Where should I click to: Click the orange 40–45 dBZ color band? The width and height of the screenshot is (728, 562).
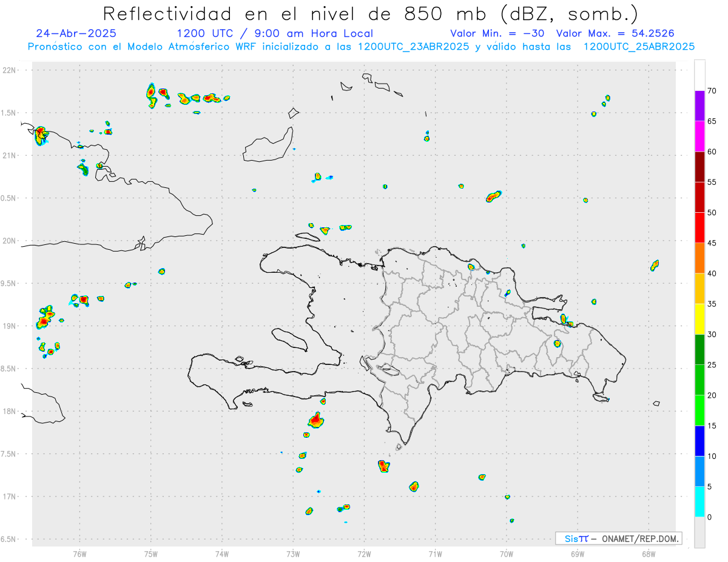699,258
